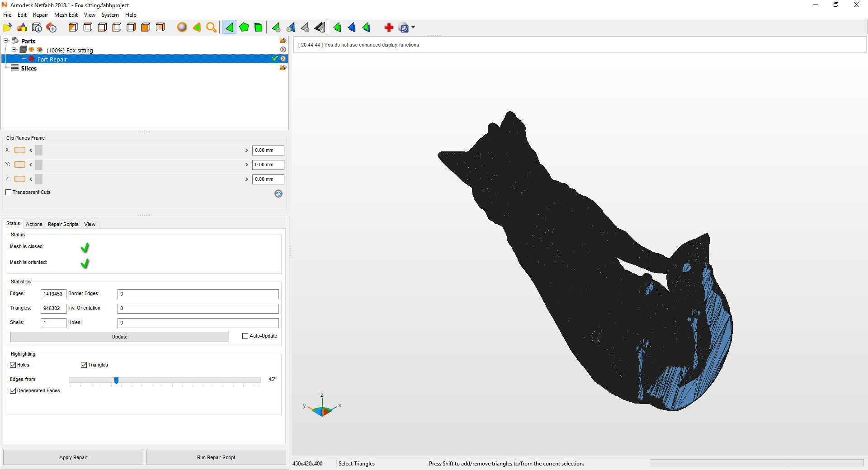Click the dark triangle flip icon

320,28
